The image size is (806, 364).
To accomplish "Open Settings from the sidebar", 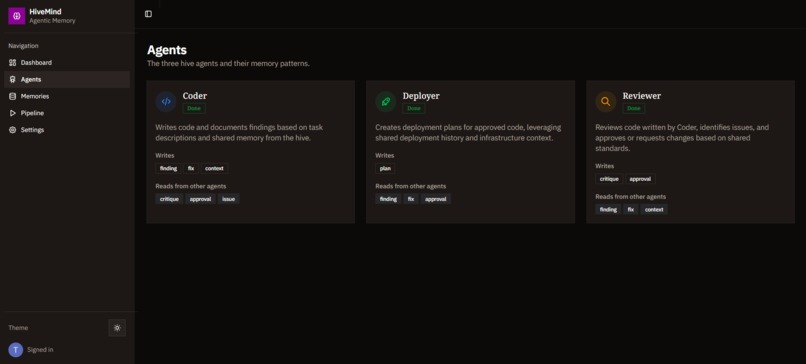I will pyautogui.click(x=67, y=130).
